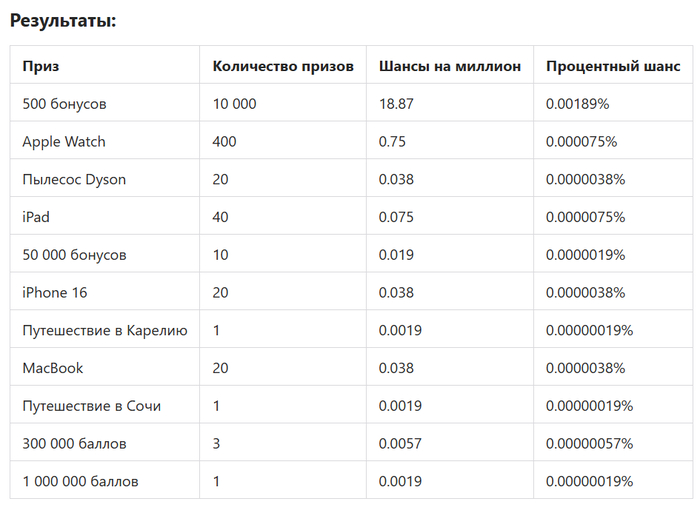
Task: Select the "18.87" chance value
Action: point(397,104)
